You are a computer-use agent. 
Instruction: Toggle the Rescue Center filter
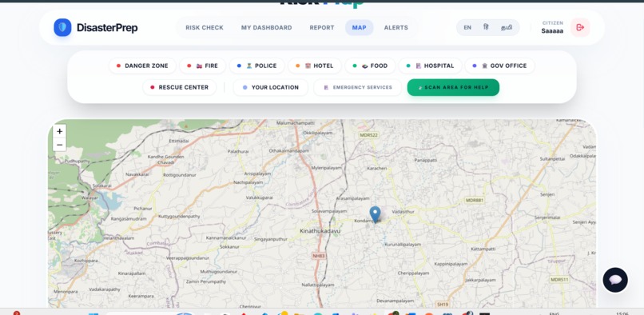pyautogui.click(x=180, y=87)
